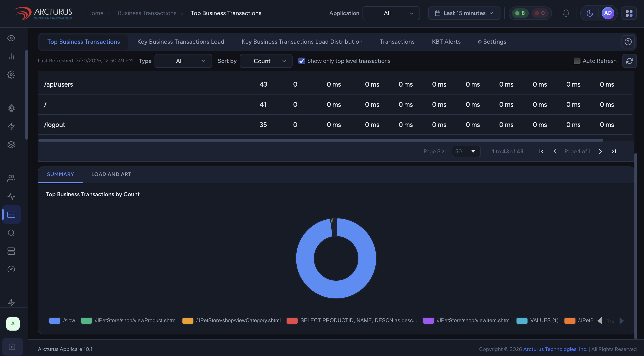Open the help question mark icon
This screenshot has height=356, width=644.
click(628, 42)
